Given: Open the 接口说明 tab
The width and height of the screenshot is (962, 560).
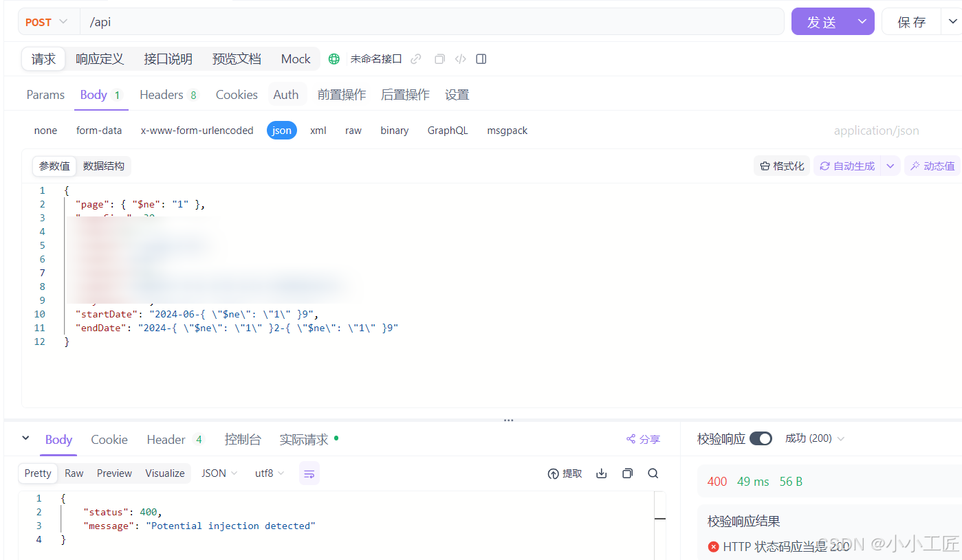Looking at the screenshot, I should click(x=168, y=59).
